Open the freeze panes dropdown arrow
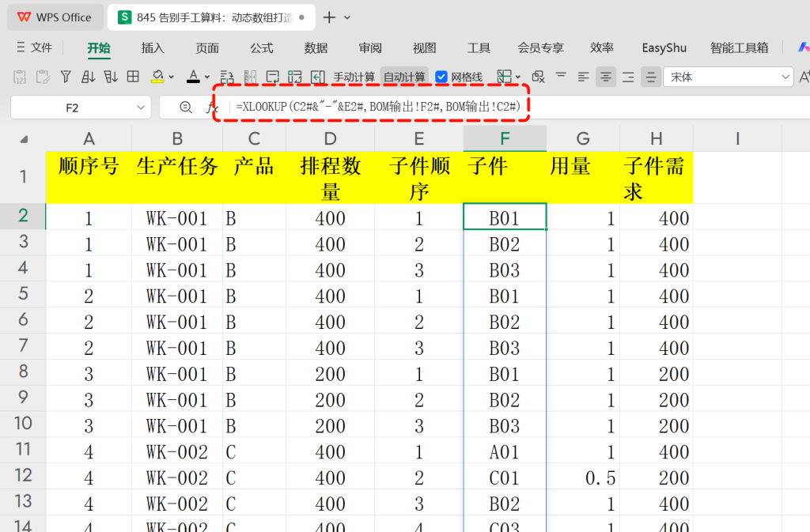The width and height of the screenshot is (810, 532). click(x=518, y=77)
